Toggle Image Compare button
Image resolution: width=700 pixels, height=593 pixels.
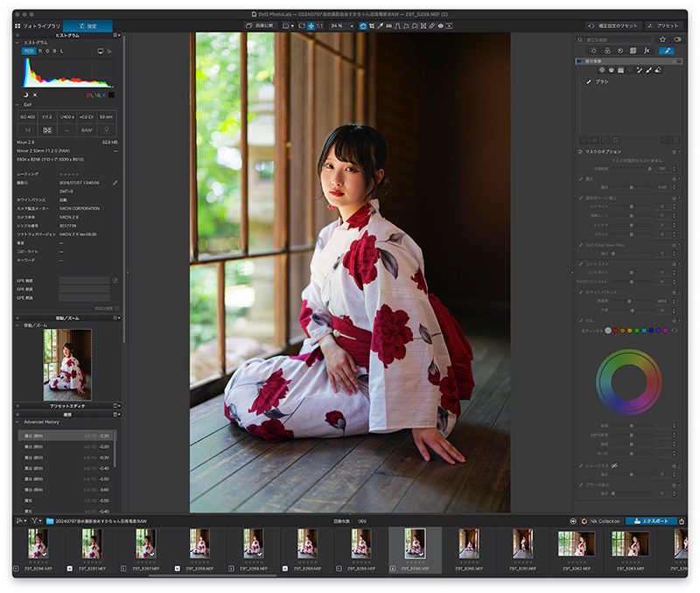[261, 26]
